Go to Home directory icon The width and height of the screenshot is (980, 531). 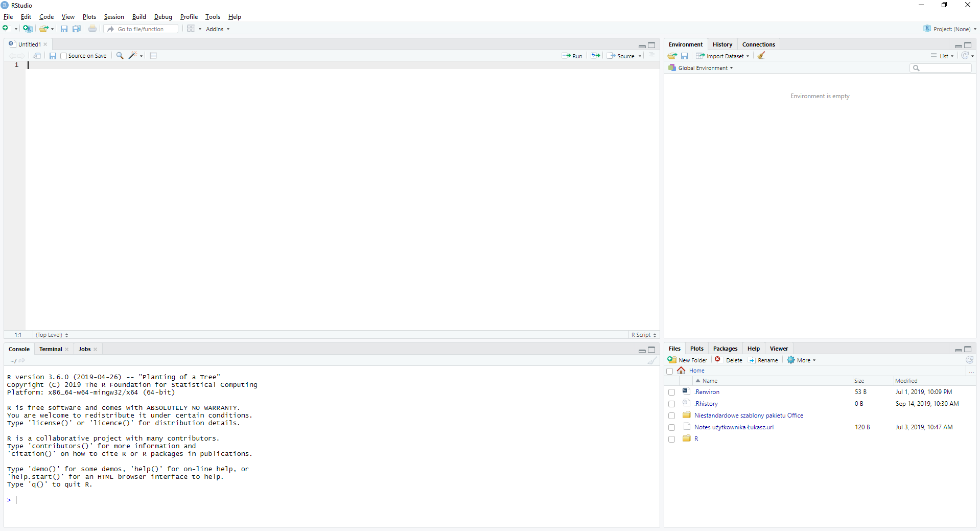pyautogui.click(x=681, y=371)
